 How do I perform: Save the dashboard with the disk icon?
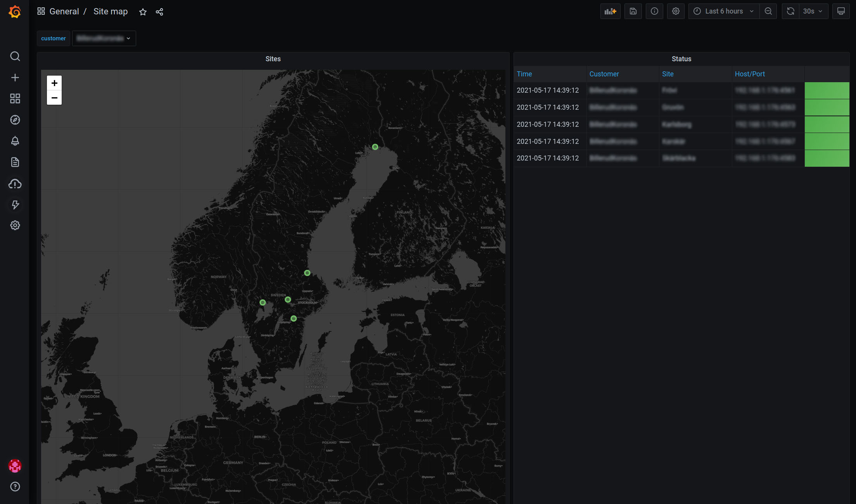click(633, 11)
